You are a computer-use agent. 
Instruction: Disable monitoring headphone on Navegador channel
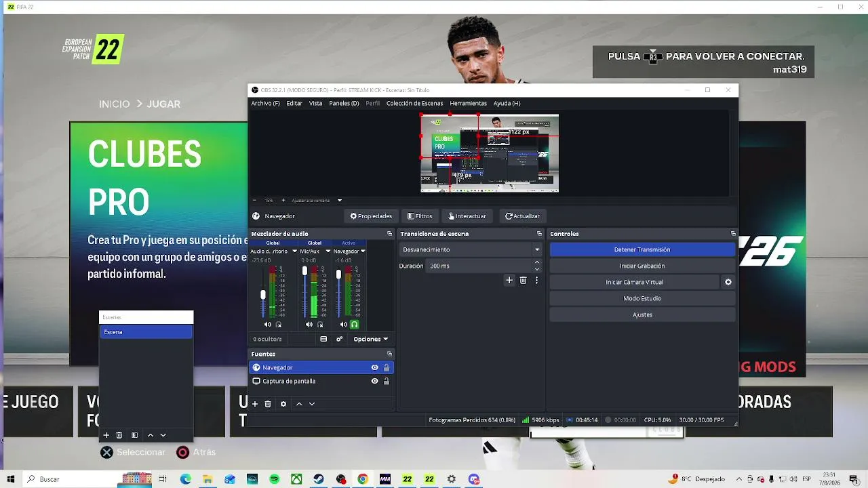point(354,325)
